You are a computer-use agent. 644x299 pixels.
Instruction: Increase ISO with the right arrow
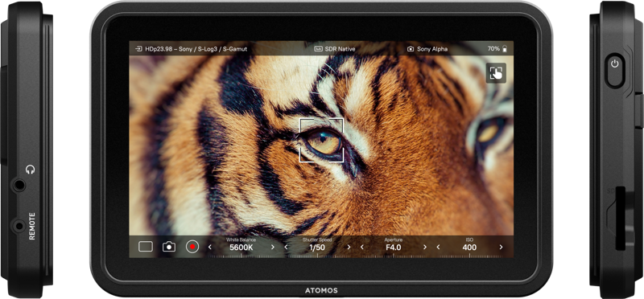pos(501,247)
